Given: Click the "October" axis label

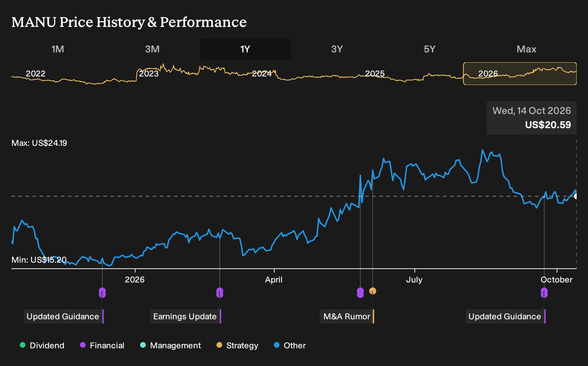Looking at the screenshot, I should point(557,280).
